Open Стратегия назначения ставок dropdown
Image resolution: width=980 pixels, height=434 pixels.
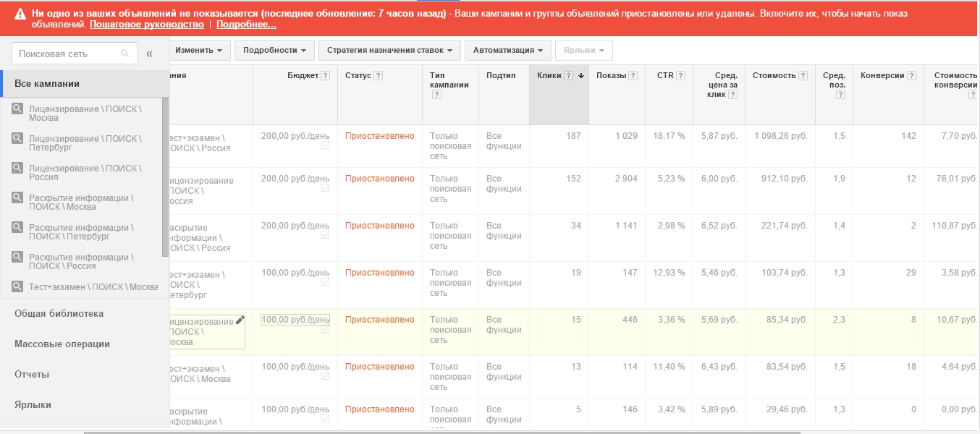(389, 50)
